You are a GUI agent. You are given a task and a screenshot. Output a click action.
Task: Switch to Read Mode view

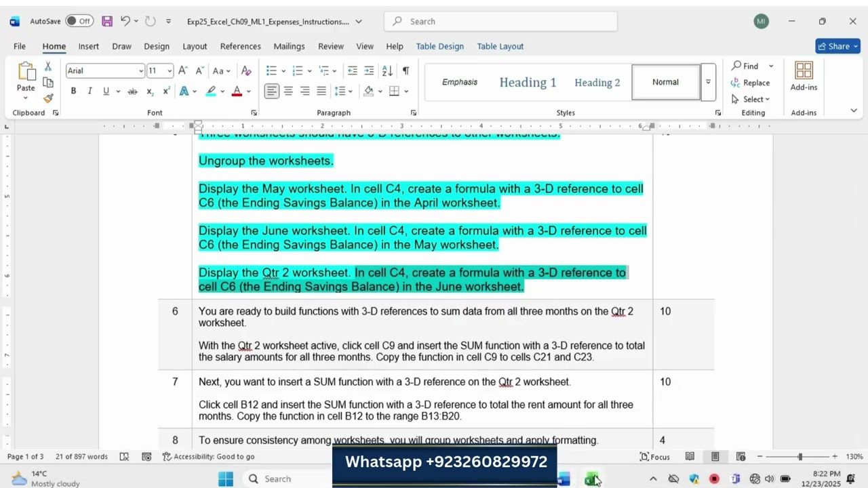[690, 457]
